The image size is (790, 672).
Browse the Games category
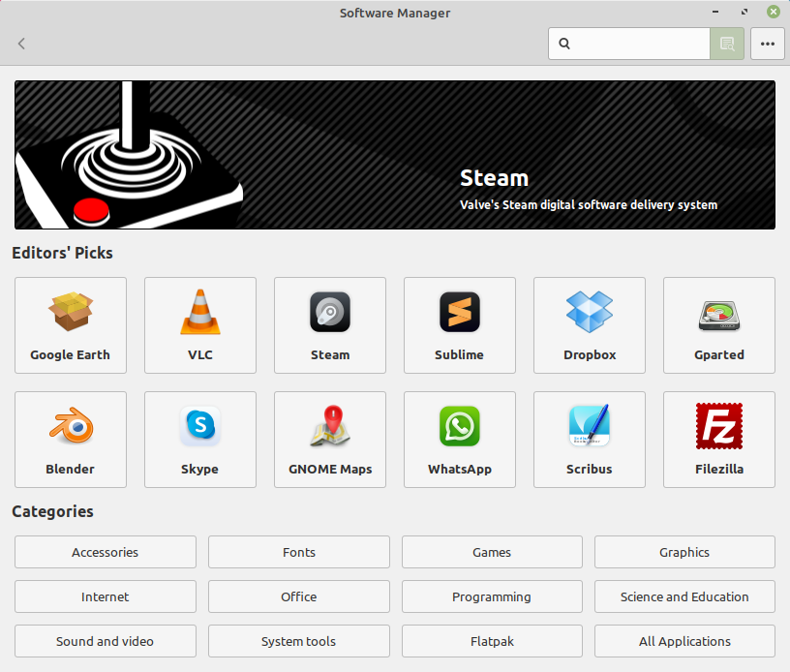(x=492, y=552)
